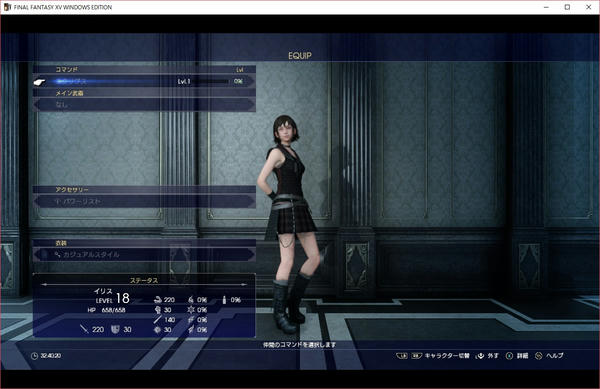
Task: Click the sword attack stat icon
Action: 84,329
